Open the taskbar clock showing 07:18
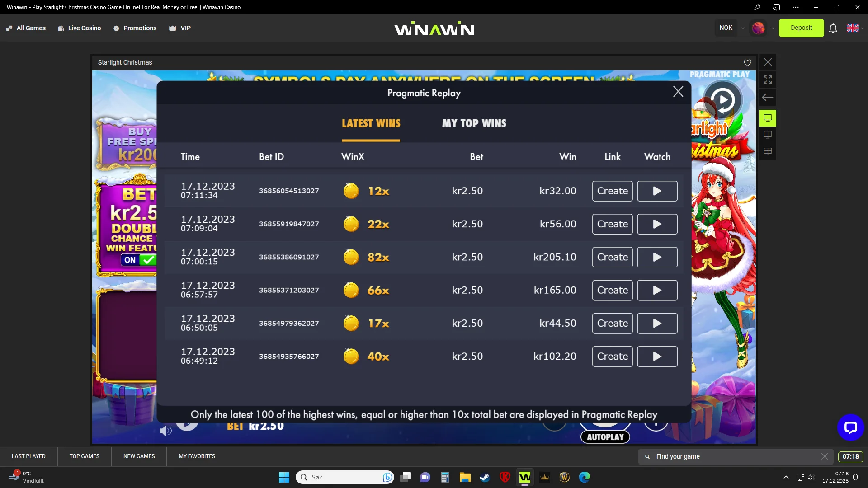 coord(835,477)
